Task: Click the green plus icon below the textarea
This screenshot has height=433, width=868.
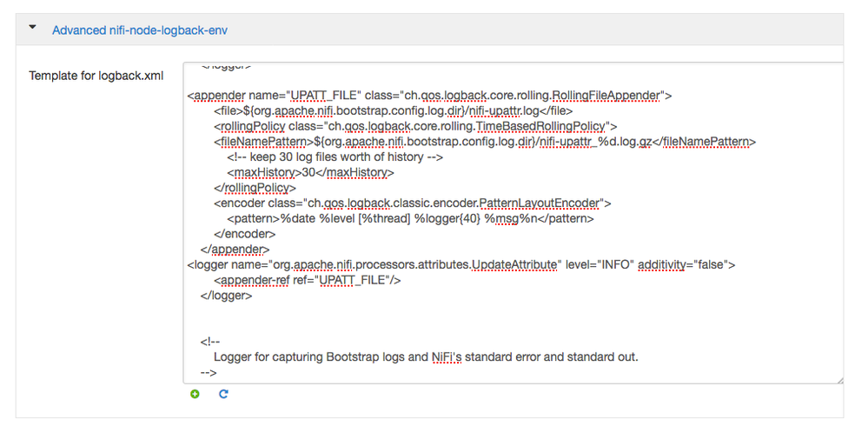Action: pos(195,394)
